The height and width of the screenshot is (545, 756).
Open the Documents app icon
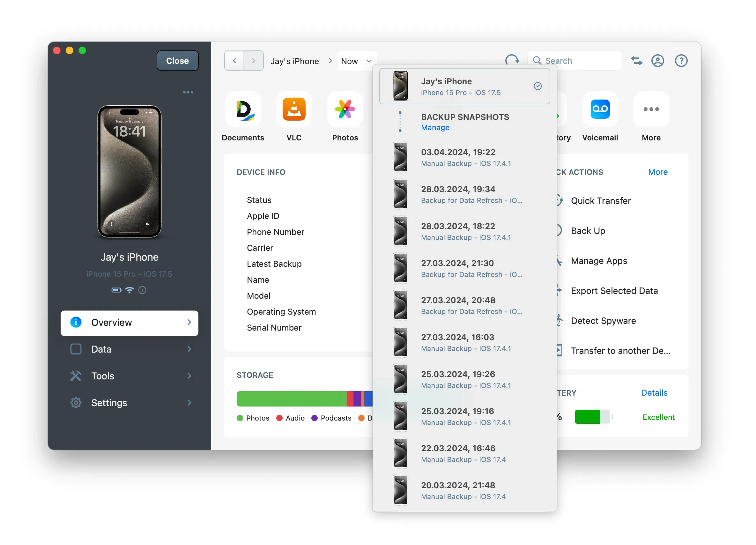point(243,109)
